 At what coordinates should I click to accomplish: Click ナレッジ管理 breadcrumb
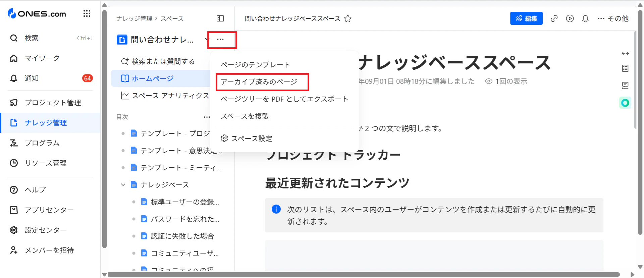(x=134, y=18)
